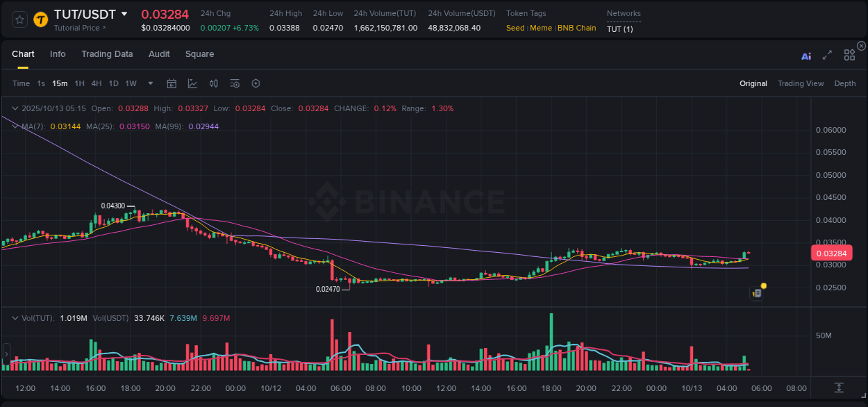Open the chart settings hexagon icon
The image size is (868, 407).
[x=256, y=83]
